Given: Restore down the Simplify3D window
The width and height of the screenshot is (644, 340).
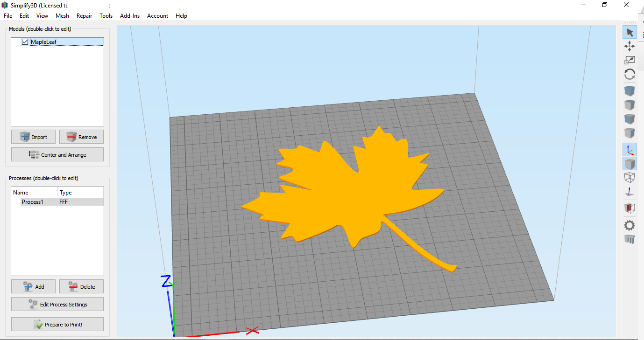Looking at the screenshot, I should pyautogui.click(x=605, y=5).
